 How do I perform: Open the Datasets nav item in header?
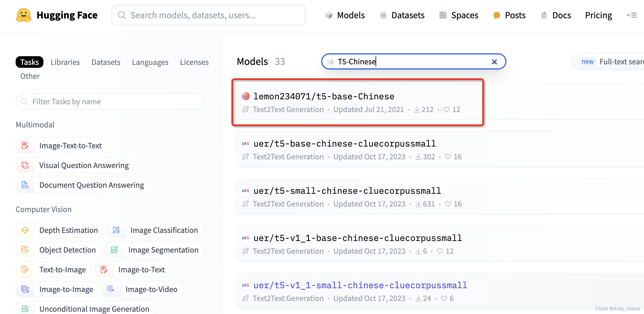(x=402, y=15)
